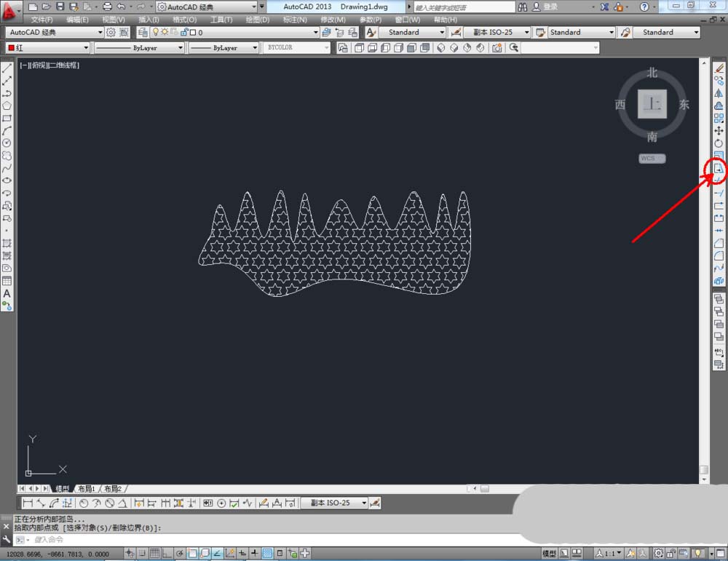Toggle Snap Mode in status bar

[x=142, y=553]
